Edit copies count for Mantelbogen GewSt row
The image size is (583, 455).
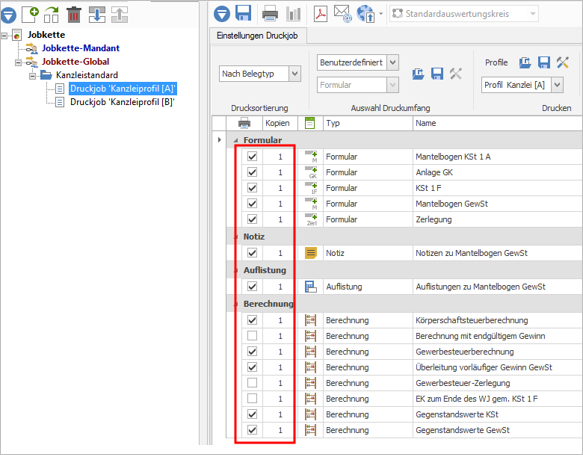(280, 204)
